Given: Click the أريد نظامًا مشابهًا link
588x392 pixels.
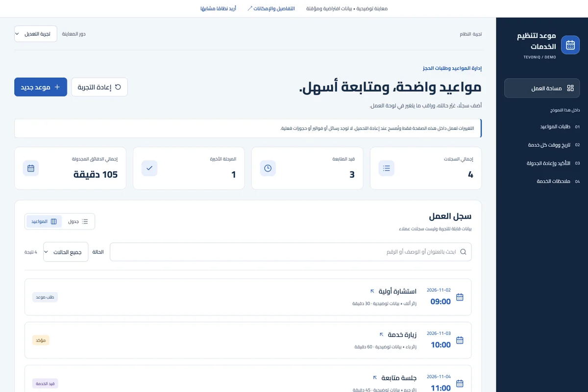Looking at the screenshot, I should click(218, 9).
